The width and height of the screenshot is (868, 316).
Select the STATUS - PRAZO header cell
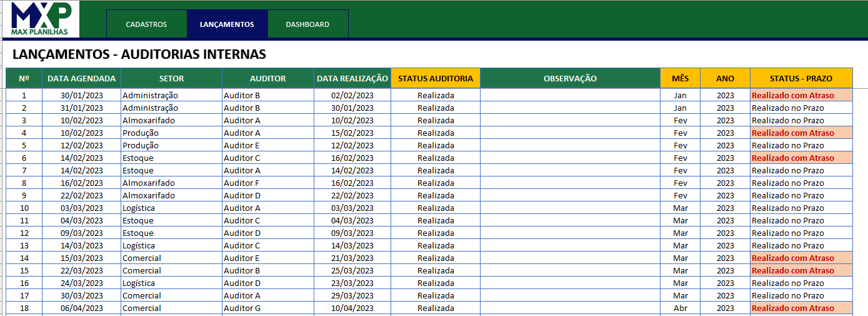[801, 78]
